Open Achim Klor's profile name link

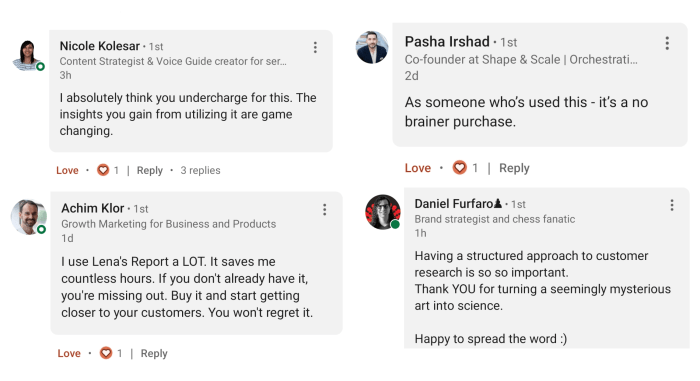pyautogui.click(x=92, y=208)
